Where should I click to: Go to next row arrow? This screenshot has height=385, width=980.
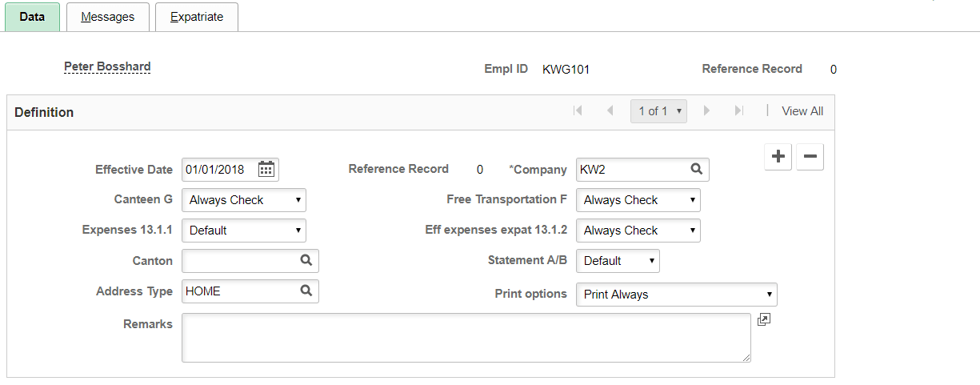(x=706, y=111)
